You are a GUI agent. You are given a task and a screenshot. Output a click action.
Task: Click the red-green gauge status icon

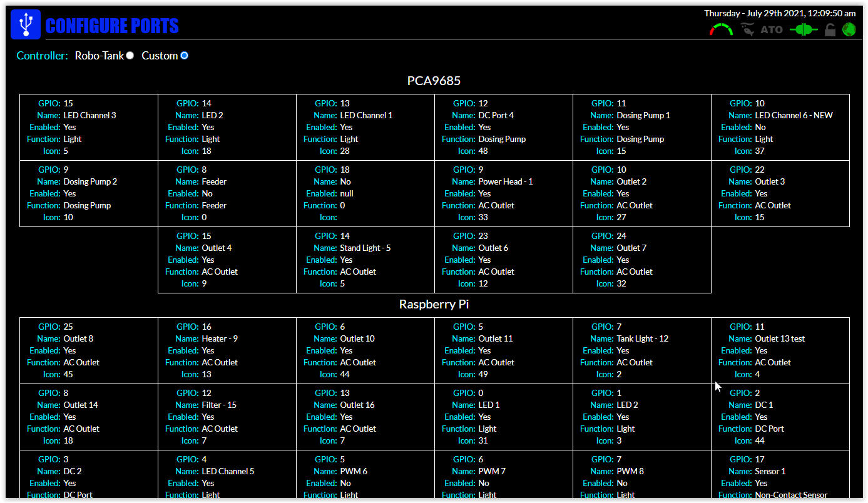[721, 29]
